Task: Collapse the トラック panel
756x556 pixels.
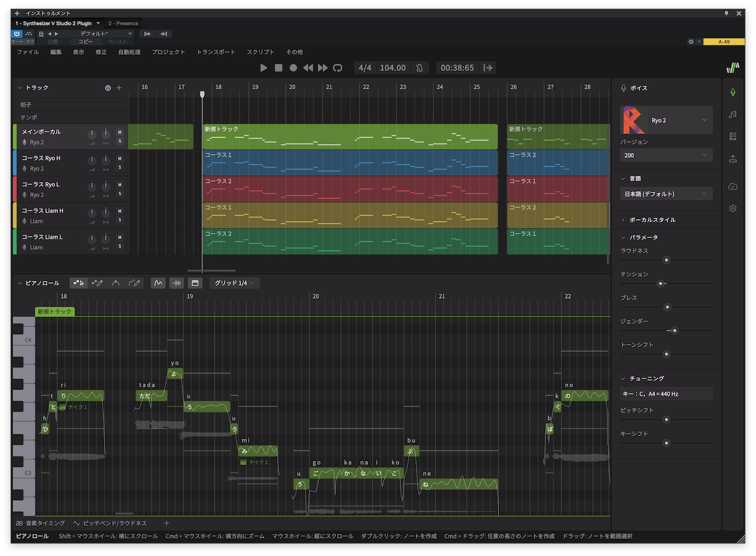Action: (x=19, y=87)
